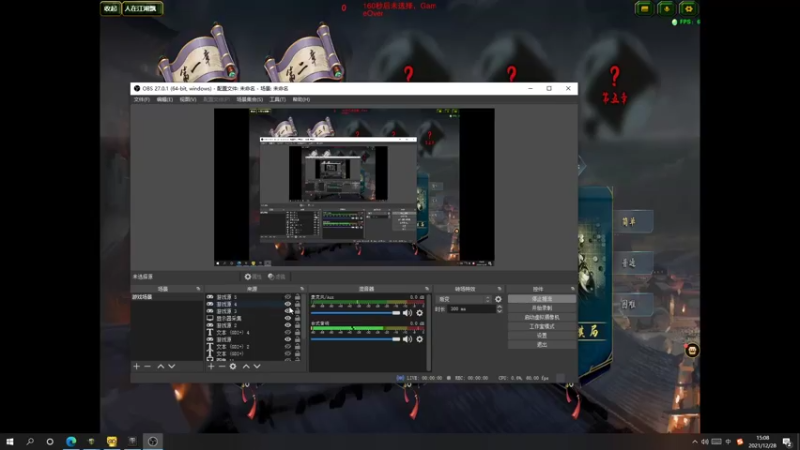Viewport: 800px width, 450px height.
Task: Pop out the Controls dock icon
Action: [x=572, y=289]
